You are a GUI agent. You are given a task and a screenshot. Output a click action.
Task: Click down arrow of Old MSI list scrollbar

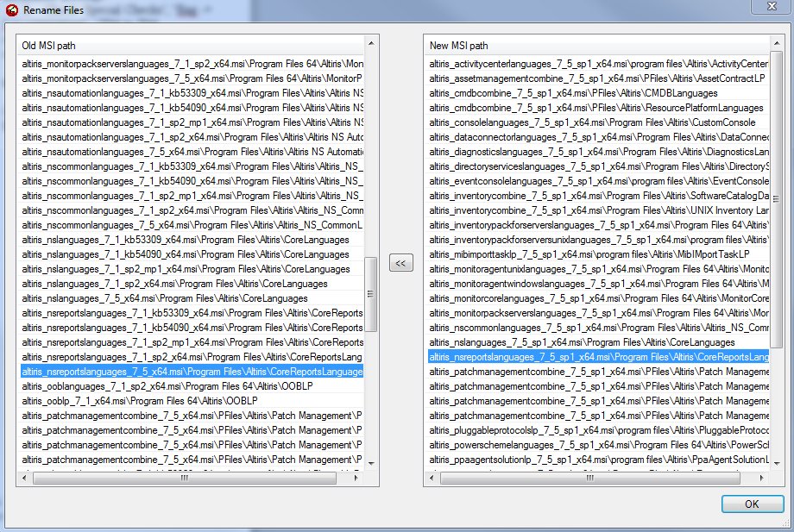[371, 463]
